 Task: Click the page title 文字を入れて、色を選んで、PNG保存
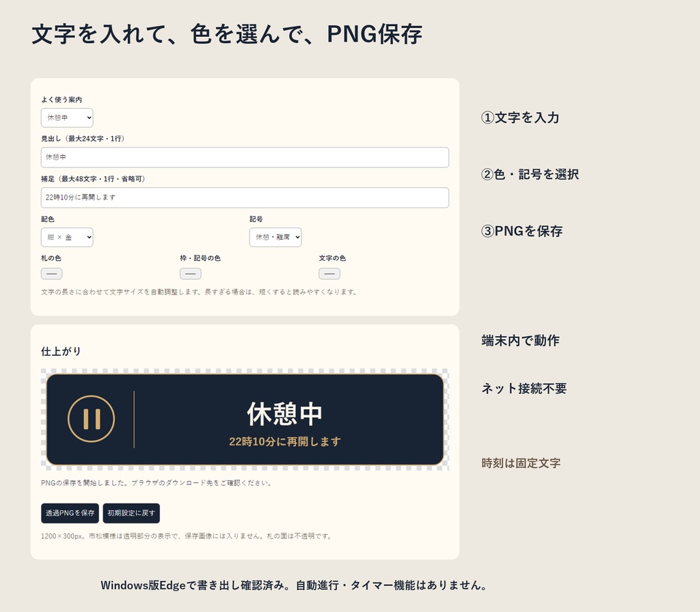coord(227,34)
